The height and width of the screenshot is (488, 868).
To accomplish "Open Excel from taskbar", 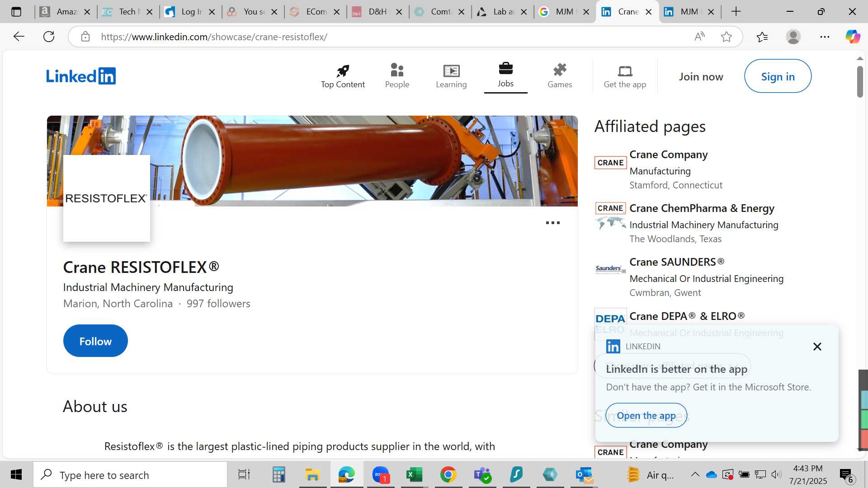I will (x=414, y=474).
